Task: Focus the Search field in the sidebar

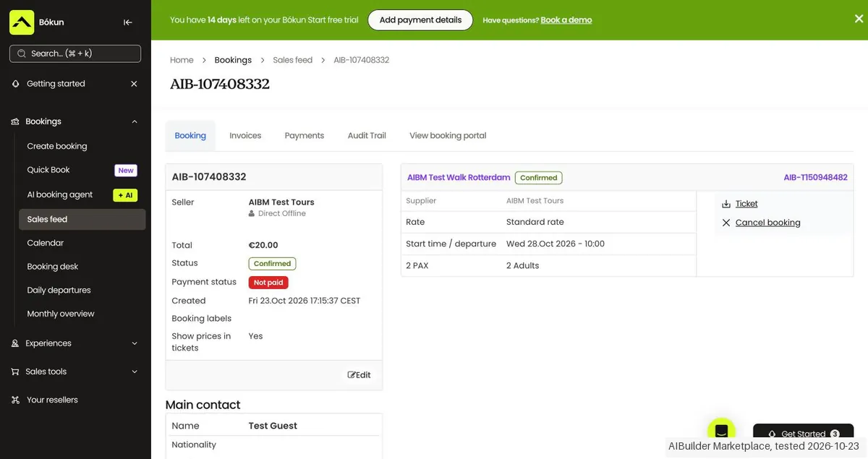Action: [75, 53]
